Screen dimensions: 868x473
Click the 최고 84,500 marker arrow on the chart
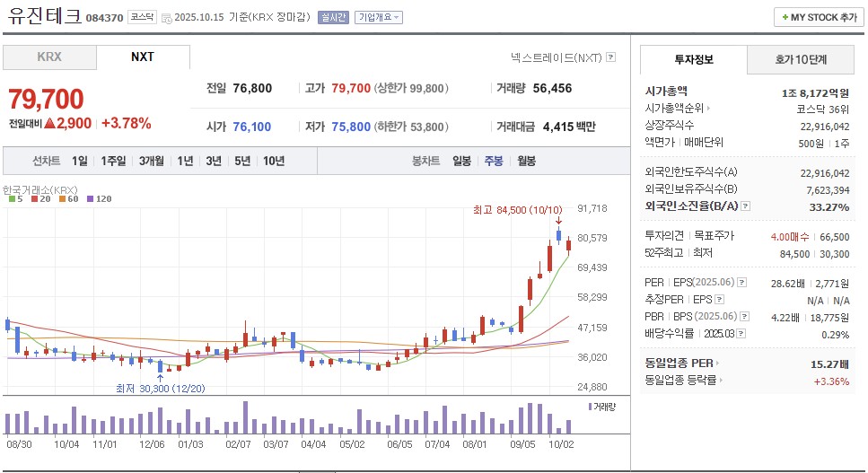(558, 221)
